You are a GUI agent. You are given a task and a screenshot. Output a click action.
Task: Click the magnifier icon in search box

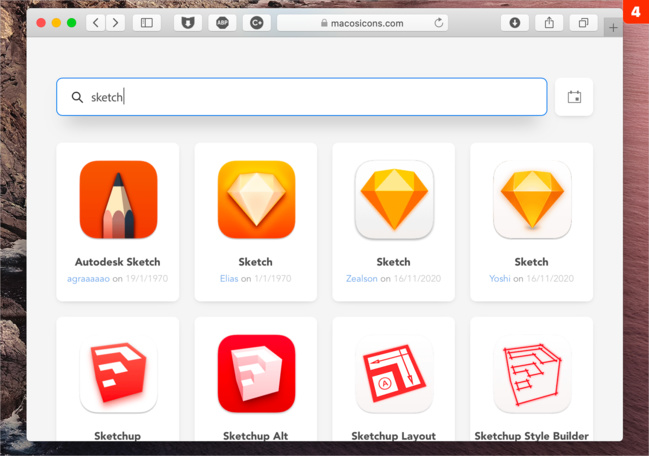coord(77,97)
